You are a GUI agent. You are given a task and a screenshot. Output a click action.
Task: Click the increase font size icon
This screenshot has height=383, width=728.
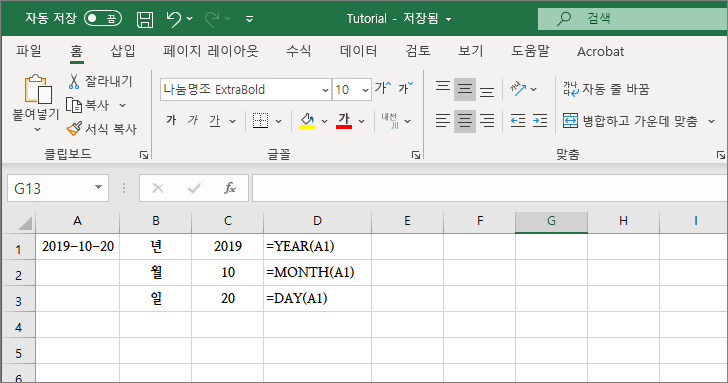(383, 88)
